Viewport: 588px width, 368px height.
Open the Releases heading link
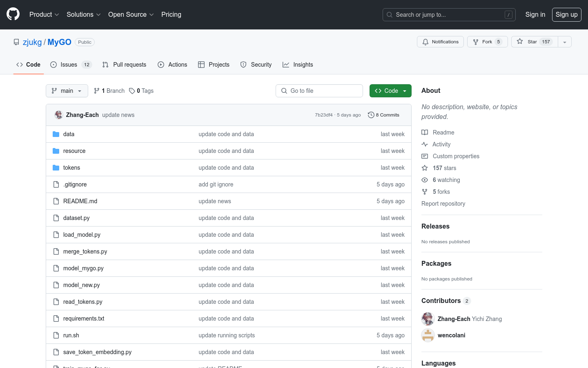(x=435, y=226)
